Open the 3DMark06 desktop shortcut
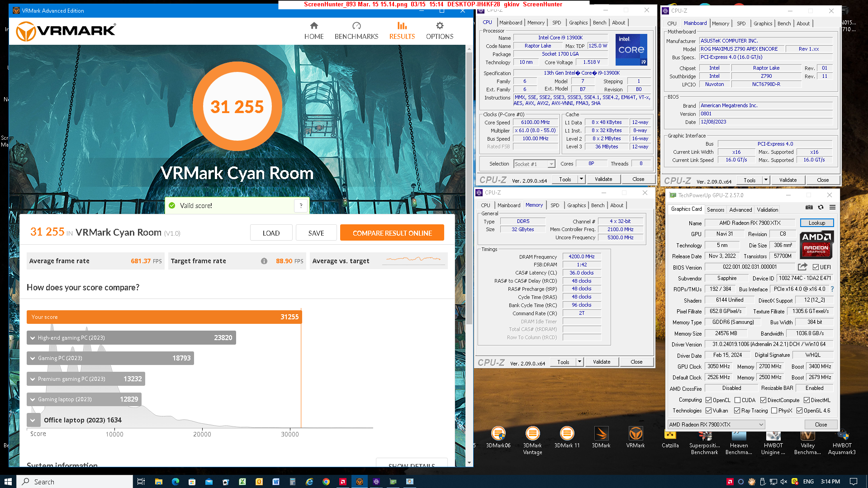868x488 pixels. pos(498,437)
